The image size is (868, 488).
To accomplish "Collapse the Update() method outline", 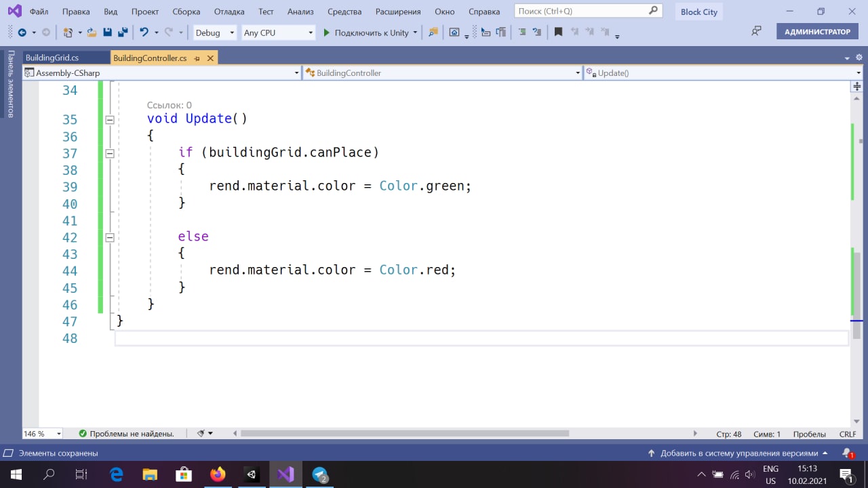I will coord(110,120).
